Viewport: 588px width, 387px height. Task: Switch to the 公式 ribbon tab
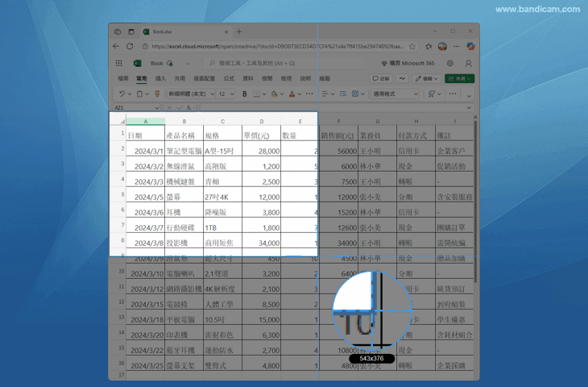(x=229, y=78)
